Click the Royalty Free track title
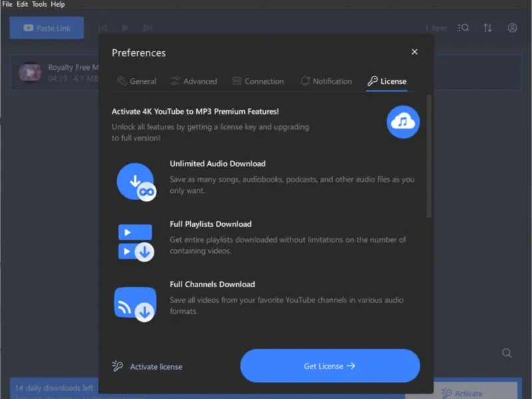The image size is (532, 399). click(x=73, y=67)
